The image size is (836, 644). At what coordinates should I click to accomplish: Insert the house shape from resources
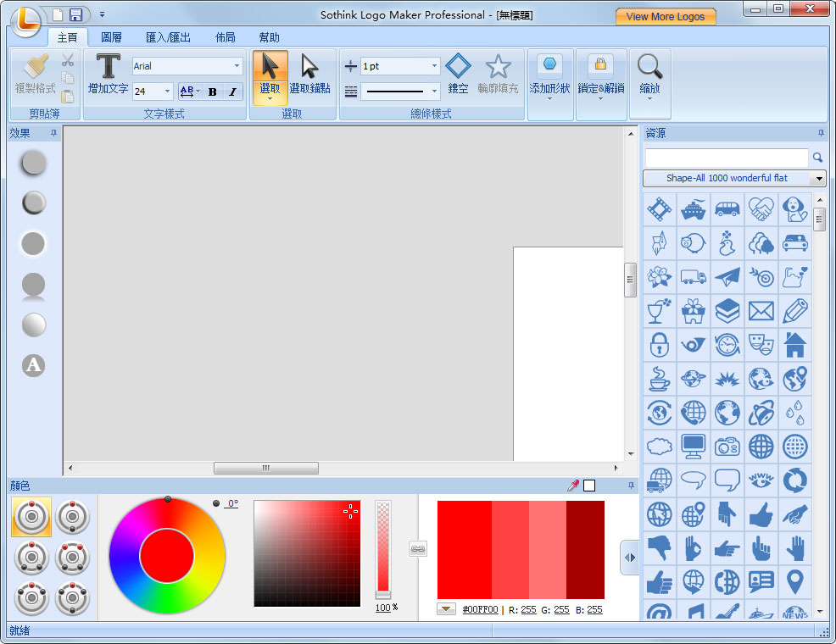tap(794, 345)
